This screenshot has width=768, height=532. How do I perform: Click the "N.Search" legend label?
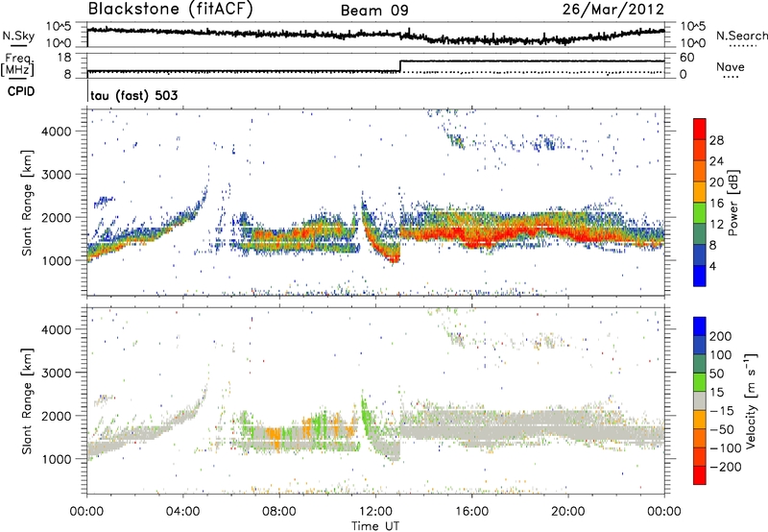(742, 36)
